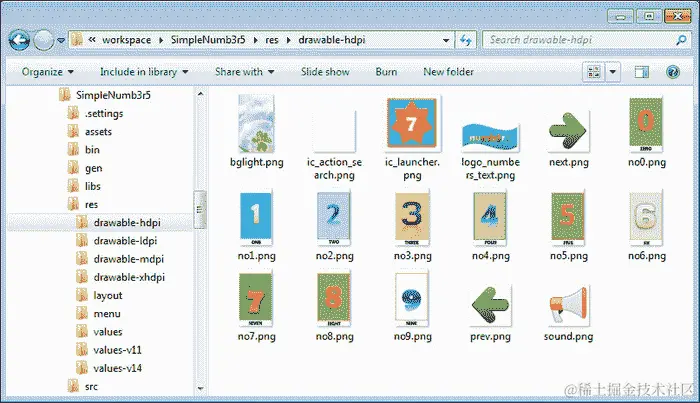Select the .settings folder in the tree

[95, 113]
